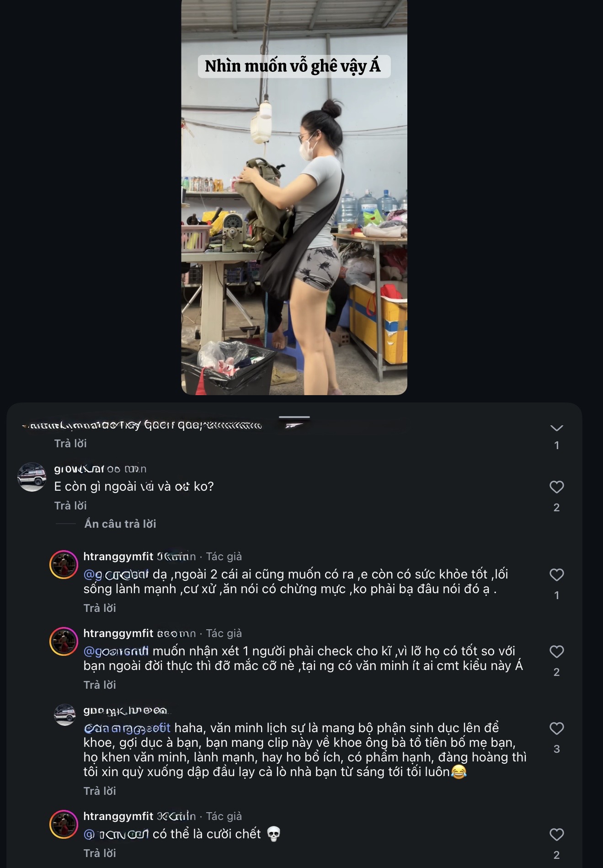
Task: Open htranggymfit avatar beside 'cười chết' reply
Action: (64, 824)
